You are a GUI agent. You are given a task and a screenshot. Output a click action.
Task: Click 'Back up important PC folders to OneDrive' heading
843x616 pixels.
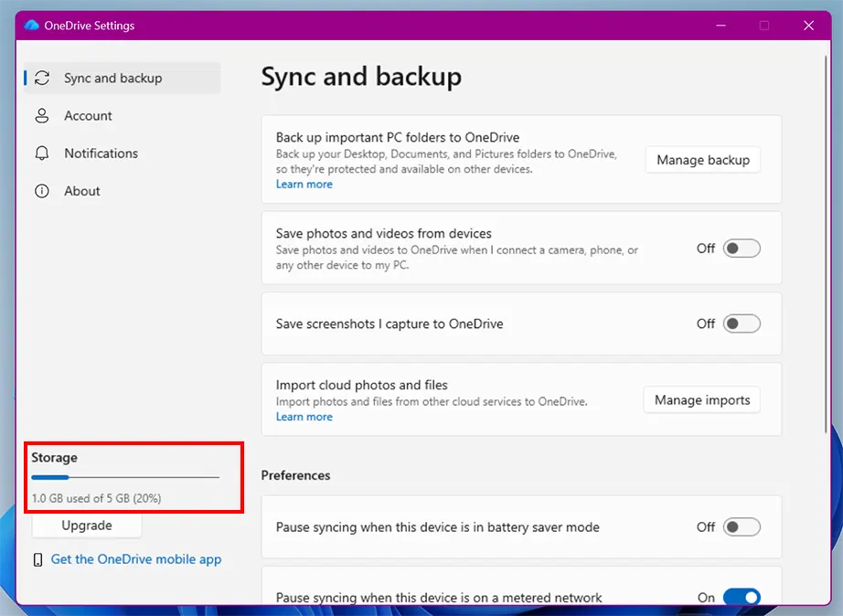tap(398, 137)
